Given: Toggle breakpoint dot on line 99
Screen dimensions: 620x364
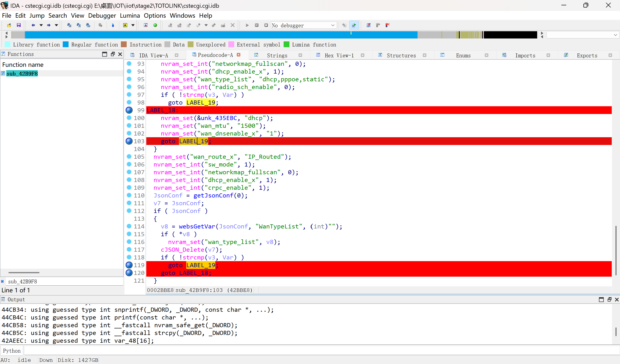Looking at the screenshot, I should tap(129, 110).
